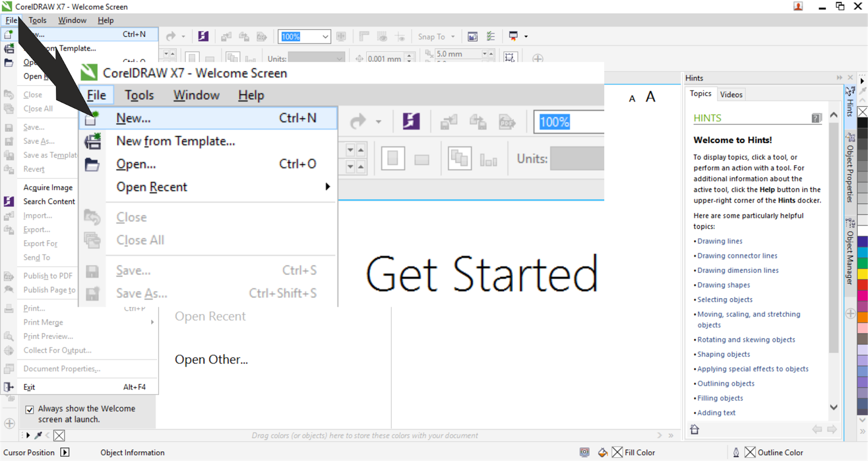Toggle the Show Guidelines button
Viewport: 868px width, 461px height.
[x=400, y=36]
